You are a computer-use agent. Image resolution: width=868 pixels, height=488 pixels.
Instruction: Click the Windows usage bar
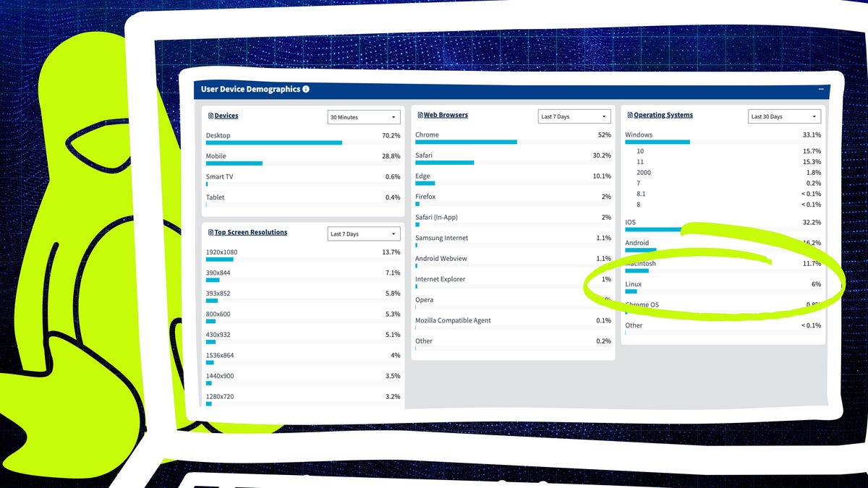click(657, 142)
